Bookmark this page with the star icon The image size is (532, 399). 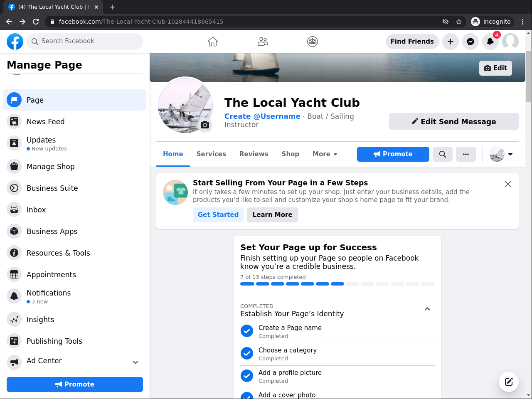pyautogui.click(x=459, y=22)
